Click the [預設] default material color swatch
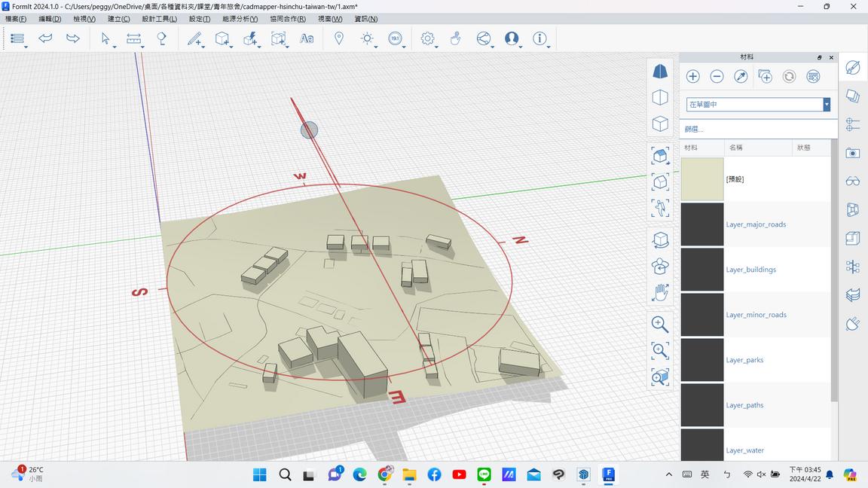This screenshot has height=488, width=868. [702, 179]
